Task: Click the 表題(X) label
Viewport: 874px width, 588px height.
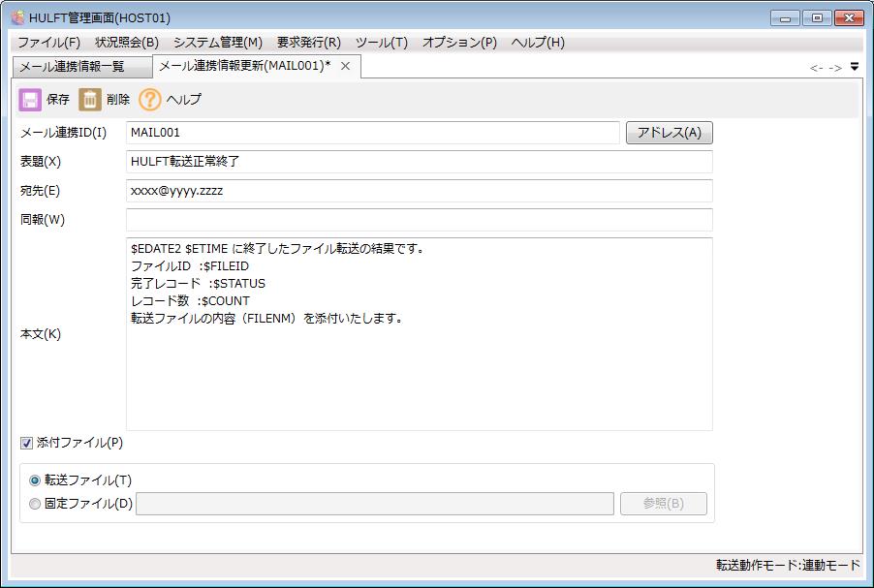Action: tap(40, 162)
